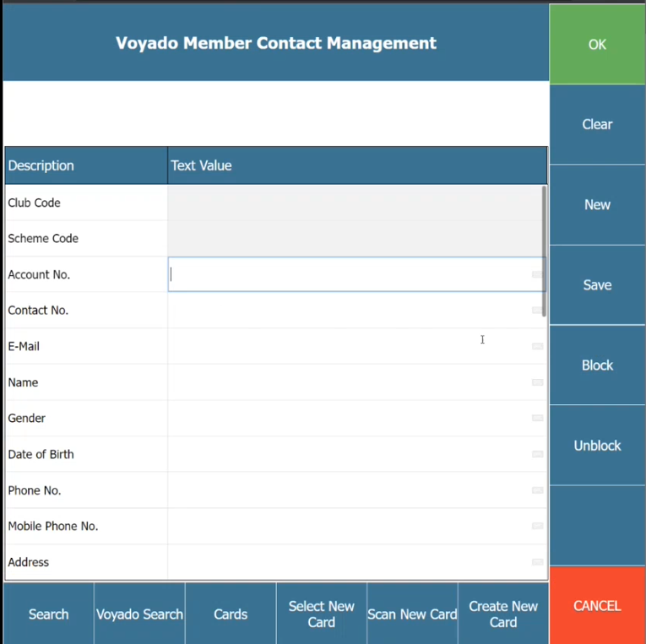Choose Scan New Card
The image size is (646, 644).
point(412,614)
